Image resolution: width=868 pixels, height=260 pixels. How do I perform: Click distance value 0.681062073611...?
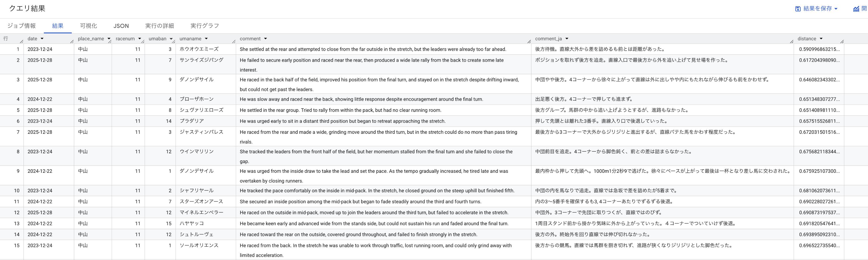click(819, 191)
